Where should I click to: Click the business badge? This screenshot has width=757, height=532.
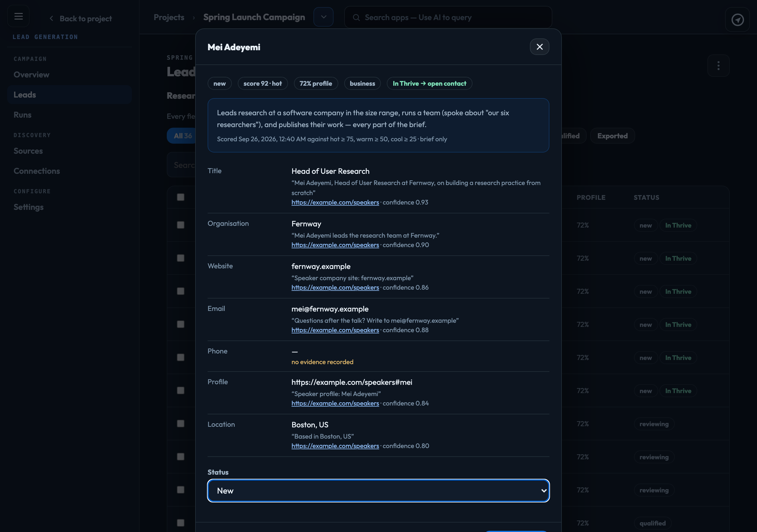362,83
